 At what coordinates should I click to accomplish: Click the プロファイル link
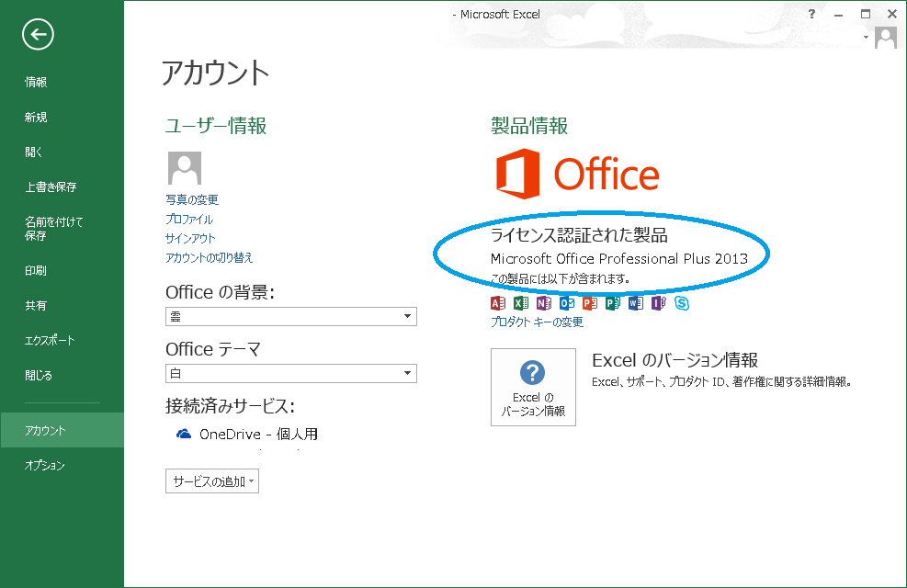(189, 220)
